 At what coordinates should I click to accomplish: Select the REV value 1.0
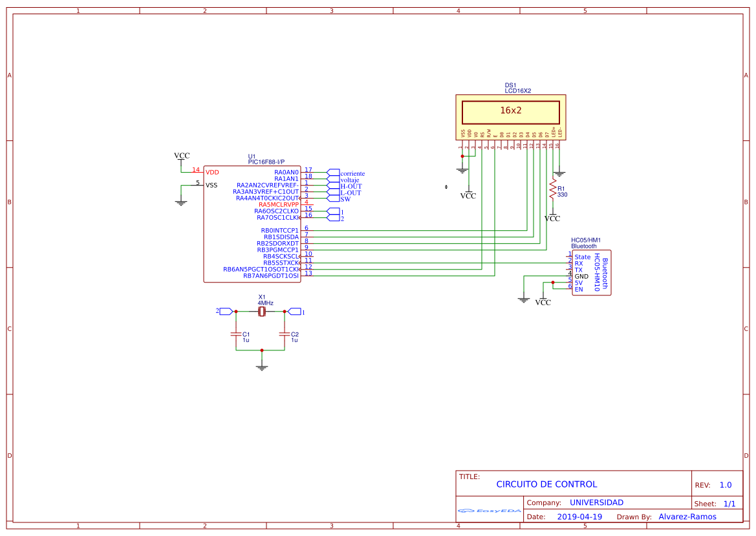pos(726,485)
